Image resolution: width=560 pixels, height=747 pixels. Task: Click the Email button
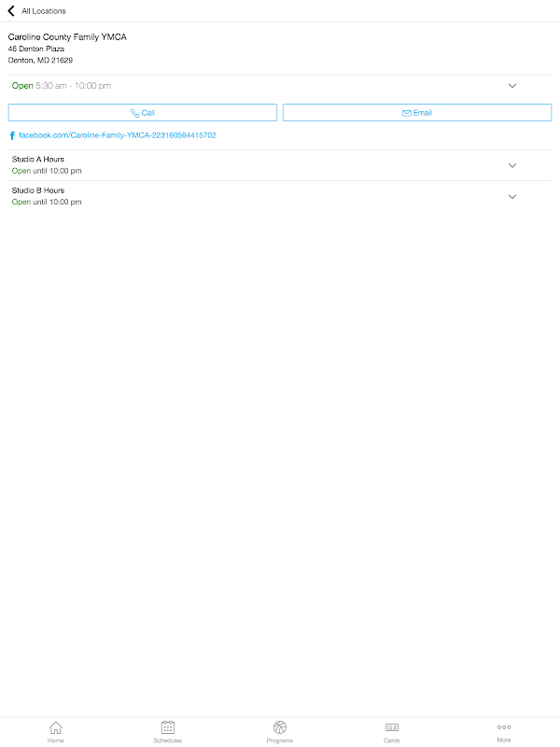coord(417,113)
